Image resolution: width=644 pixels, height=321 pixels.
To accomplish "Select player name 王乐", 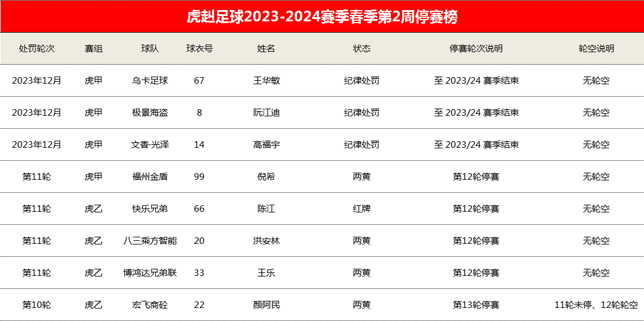I will click(x=266, y=273).
